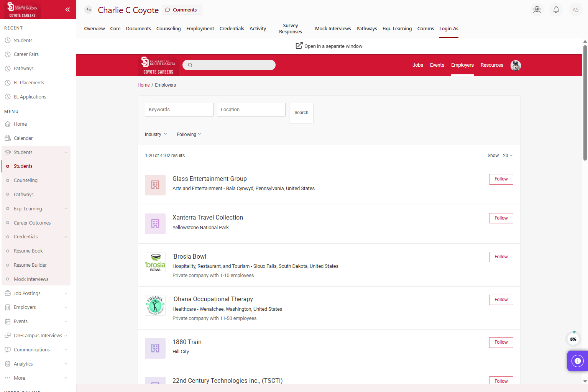The image size is (588, 392).
Task: Open the Mock Interviews tab
Action: tap(333, 29)
